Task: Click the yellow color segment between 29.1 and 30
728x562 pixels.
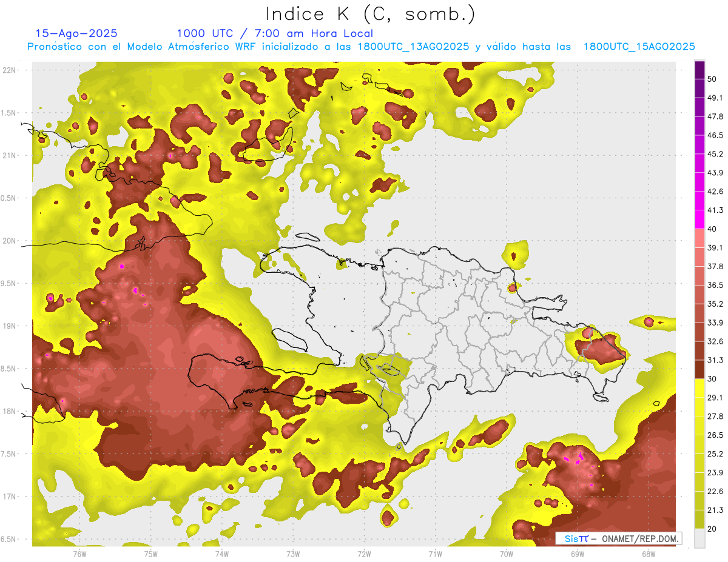Action: [699, 388]
